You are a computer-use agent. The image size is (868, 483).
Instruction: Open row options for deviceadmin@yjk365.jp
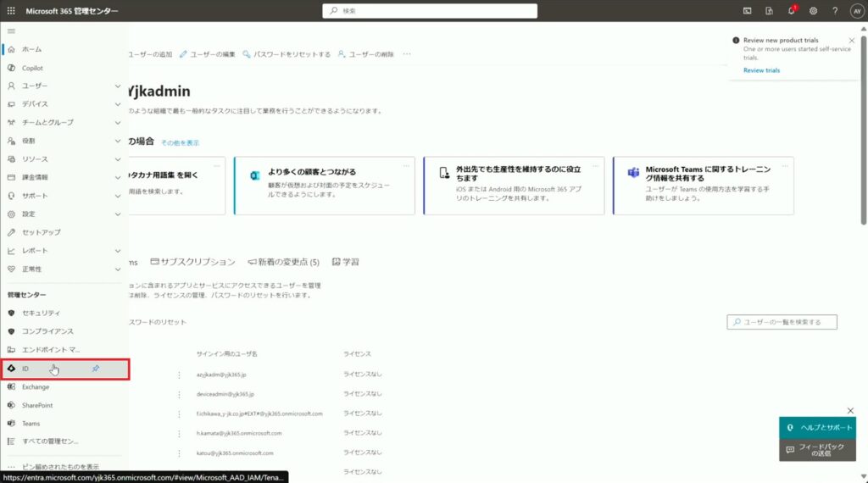coord(179,395)
